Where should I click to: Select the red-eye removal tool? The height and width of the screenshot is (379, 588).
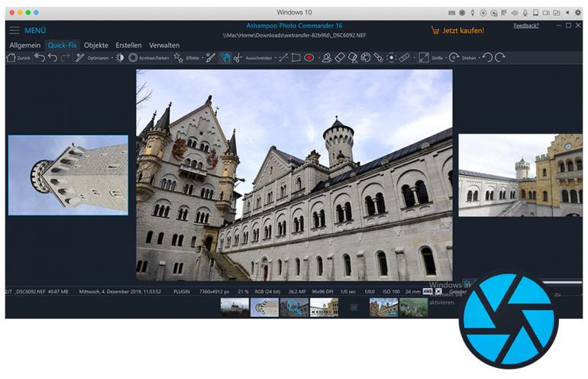click(x=309, y=58)
